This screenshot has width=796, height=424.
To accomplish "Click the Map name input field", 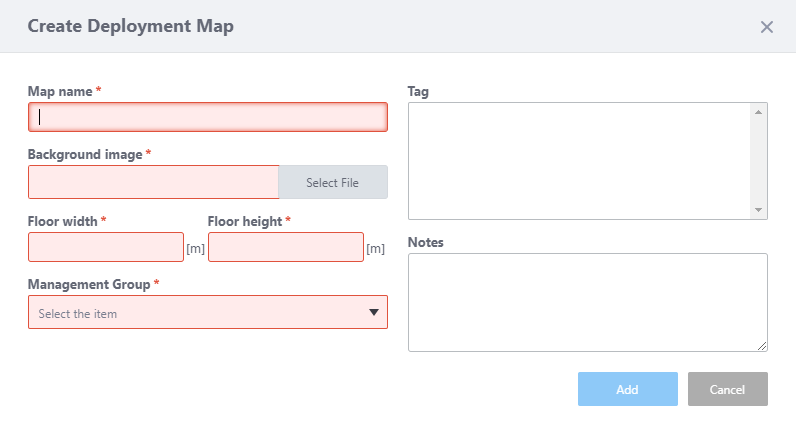I will point(207,117).
